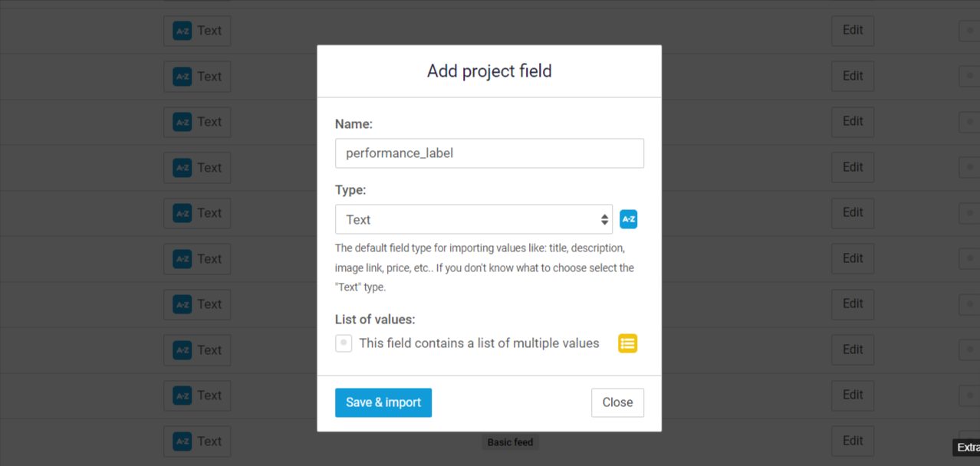Viewport: 980px width, 466px height.
Task: Click the A-Z icon in the bottom background Text row
Action: click(x=182, y=441)
